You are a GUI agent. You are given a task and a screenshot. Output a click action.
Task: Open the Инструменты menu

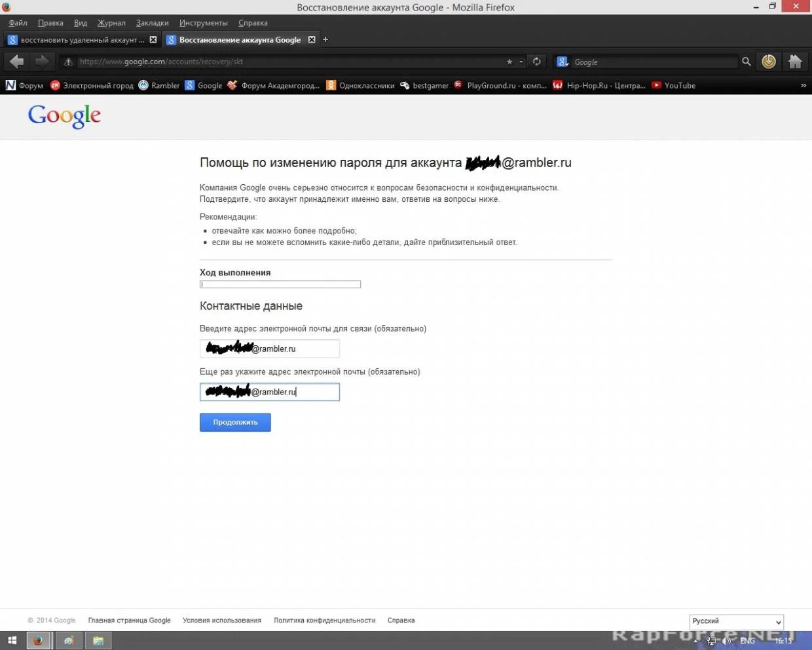pos(204,23)
